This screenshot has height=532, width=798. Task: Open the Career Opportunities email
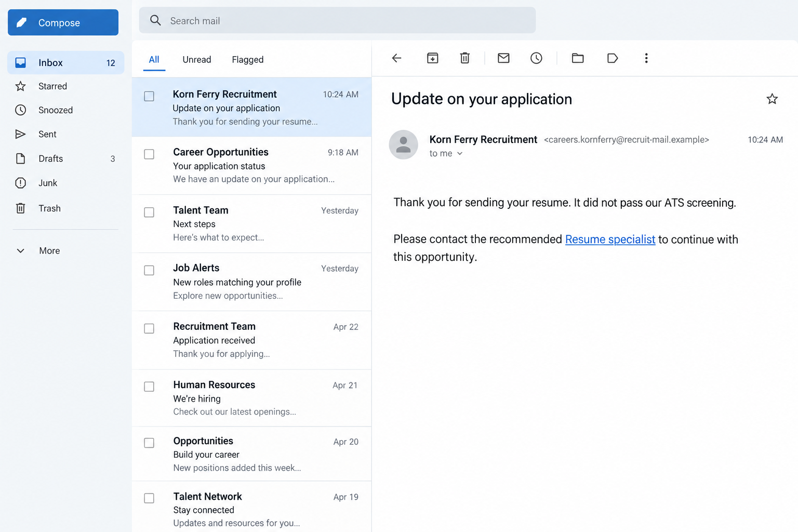coord(252,166)
